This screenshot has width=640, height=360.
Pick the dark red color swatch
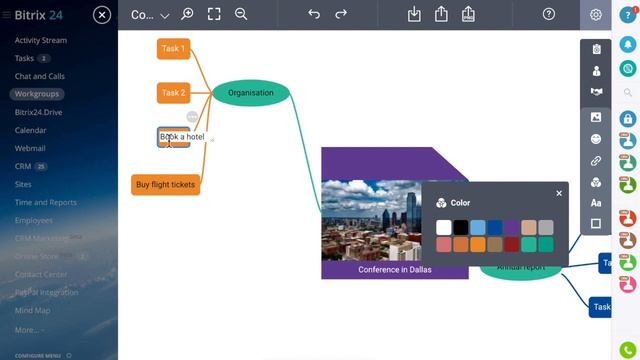click(512, 244)
